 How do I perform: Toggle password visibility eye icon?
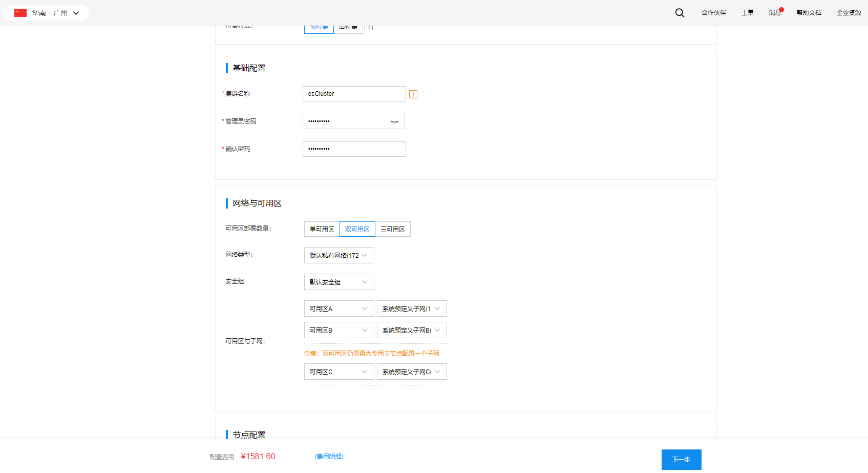pos(394,121)
